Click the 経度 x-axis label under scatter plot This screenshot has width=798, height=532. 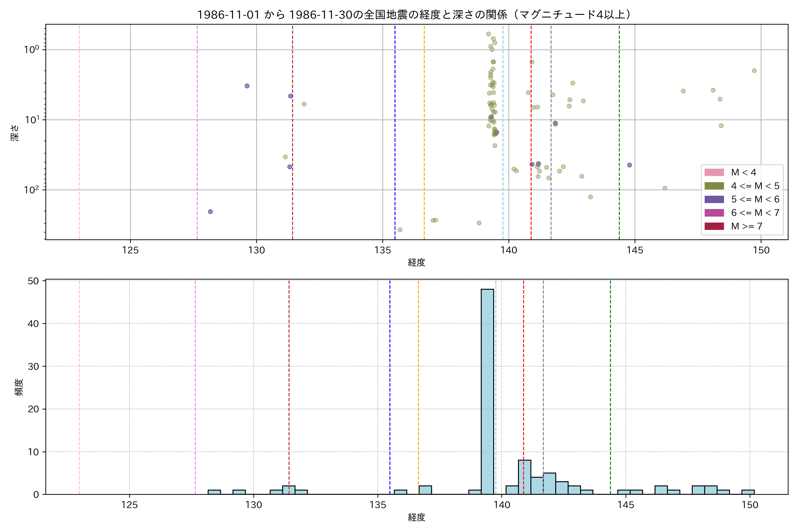416,262
